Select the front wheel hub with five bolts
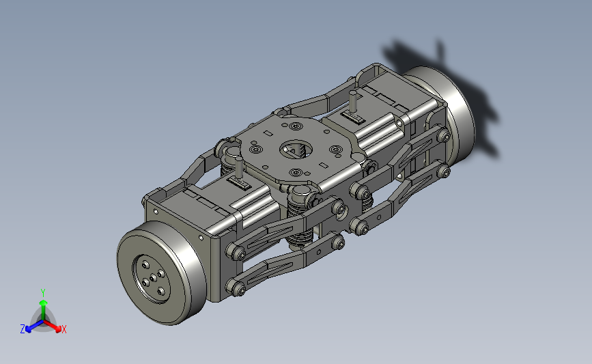 pyautogui.click(x=151, y=279)
